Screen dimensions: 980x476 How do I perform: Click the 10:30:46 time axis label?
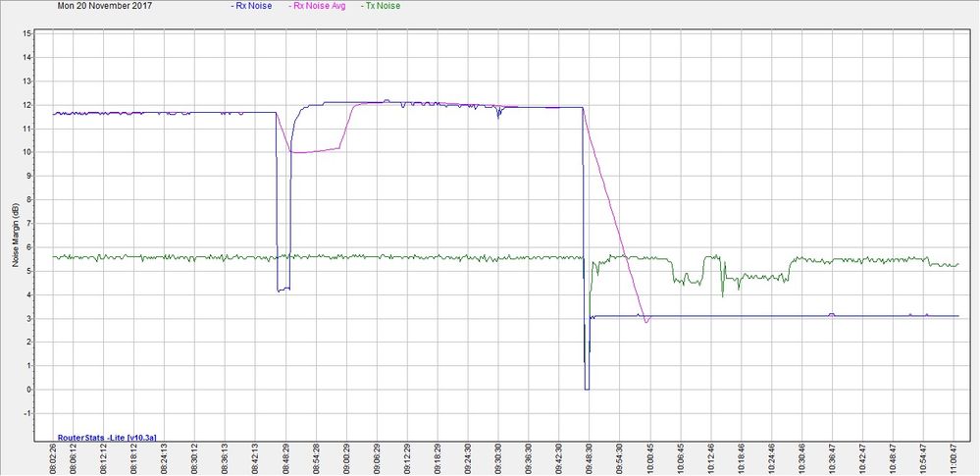click(800, 456)
